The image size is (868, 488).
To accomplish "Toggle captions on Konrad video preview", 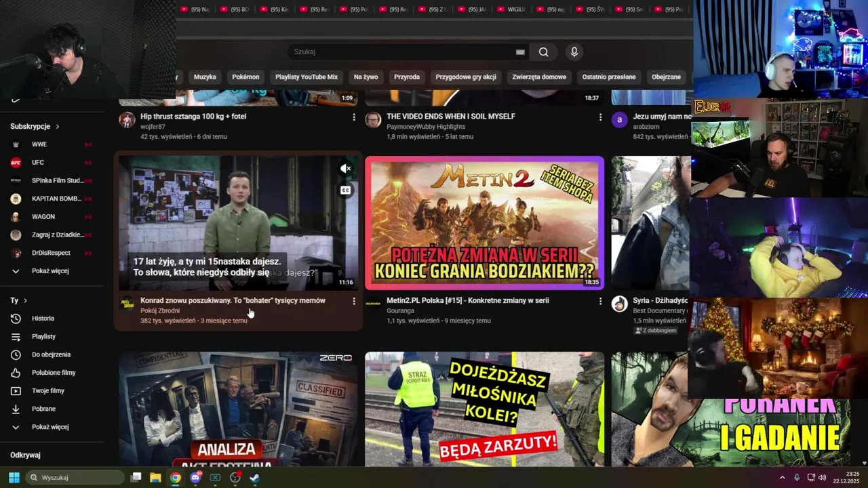I will pos(345,190).
